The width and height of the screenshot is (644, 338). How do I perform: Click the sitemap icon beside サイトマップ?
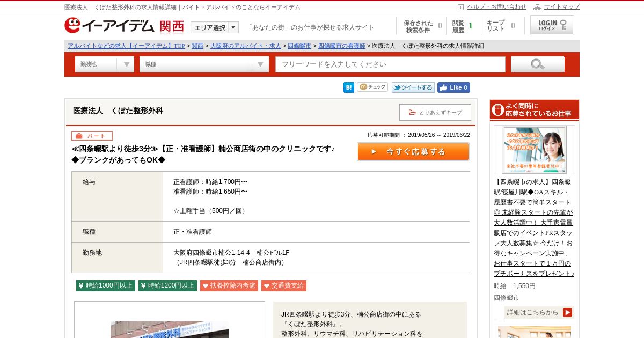click(x=537, y=7)
